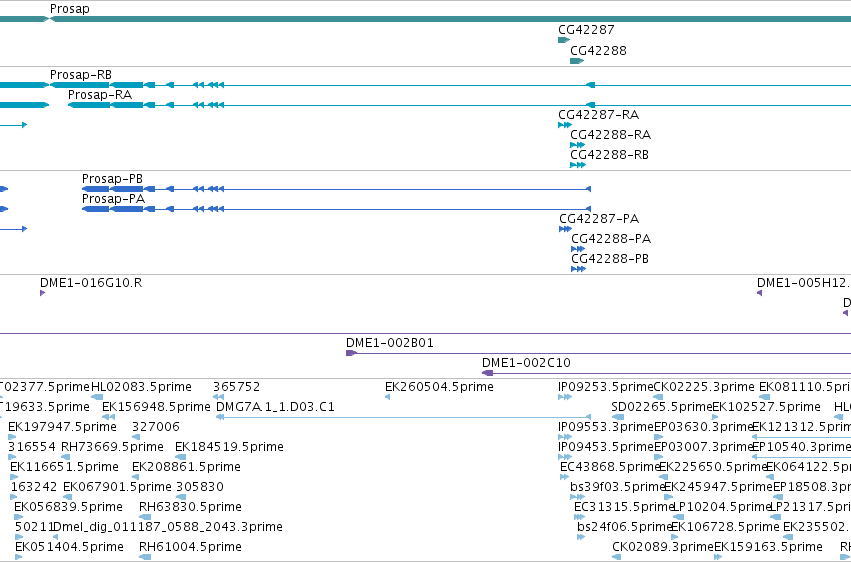Viewport: 851px width, 562px height.
Task: Select the Prosap-PA protein label
Action: click(x=113, y=199)
